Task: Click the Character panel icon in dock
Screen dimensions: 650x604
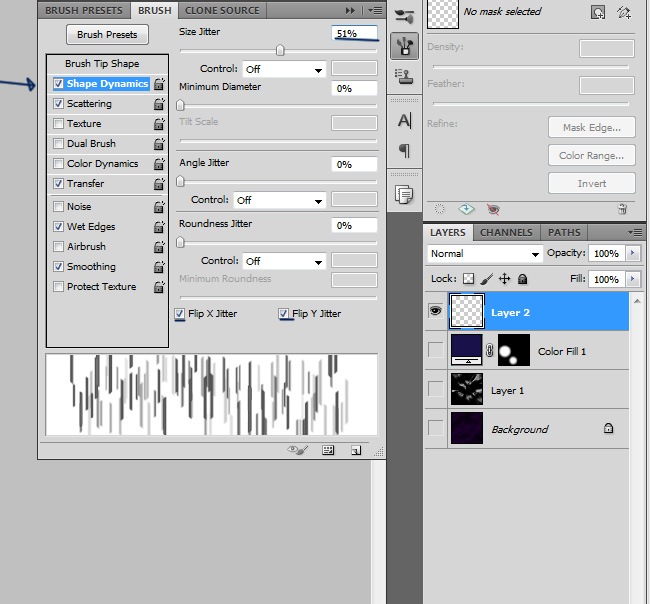Action: [405, 121]
